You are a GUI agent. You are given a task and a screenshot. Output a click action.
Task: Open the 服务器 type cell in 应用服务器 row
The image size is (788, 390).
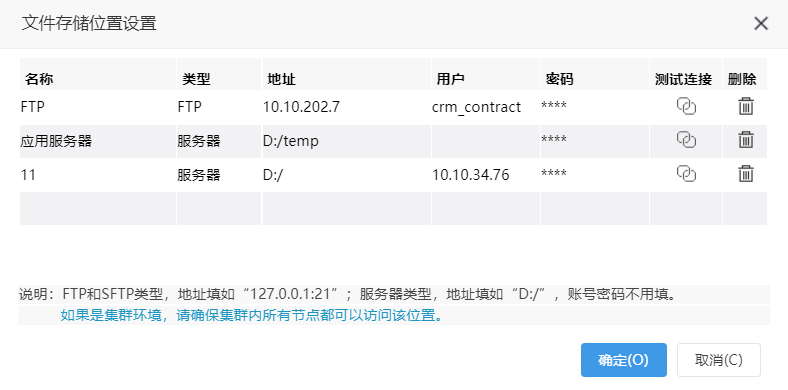(219, 141)
